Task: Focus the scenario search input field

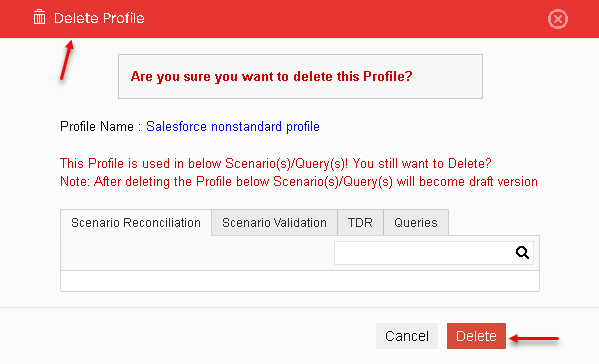Action: click(x=424, y=252)
